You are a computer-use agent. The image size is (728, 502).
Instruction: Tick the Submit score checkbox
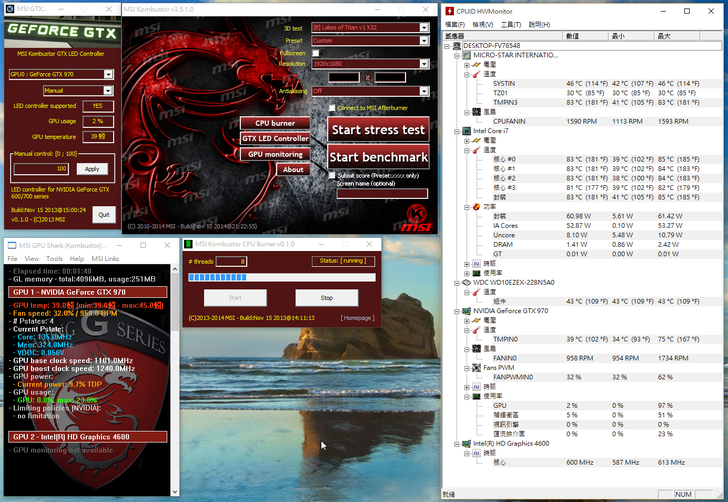pos(332,175)
